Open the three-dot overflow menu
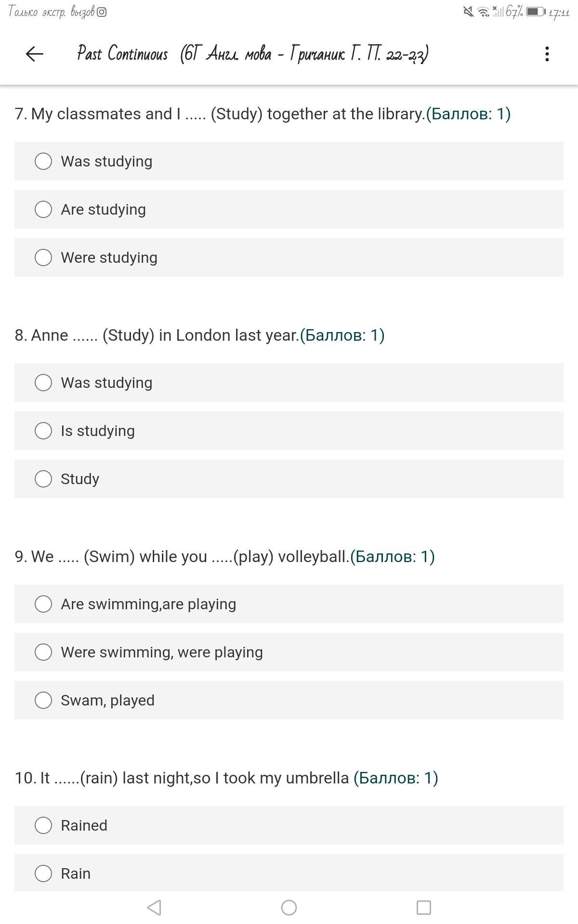Viewport: 578px width, 924px height. 547,53
